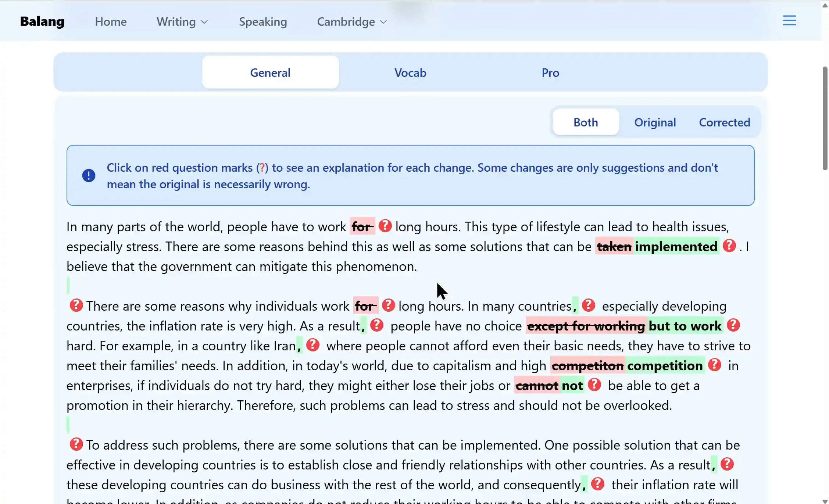829x504 pixels.
Task: Click question mark after 'and consequently,'
Action: pyautogui.click(x=598, y=484)
